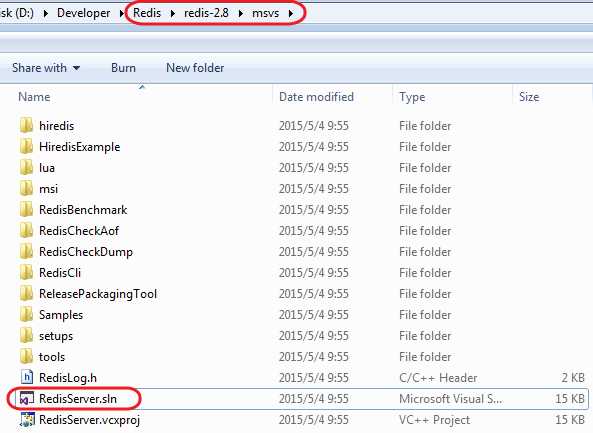Select the hiredis folder icon
Image resolution: width=593 pixels, height=433 pixels.
tap(26, 126)
